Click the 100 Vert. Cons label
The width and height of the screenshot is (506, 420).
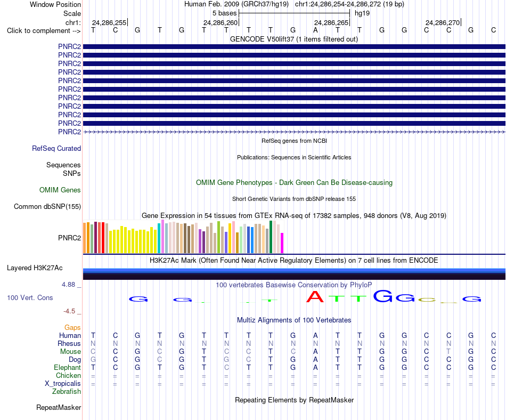click(30, 297)
